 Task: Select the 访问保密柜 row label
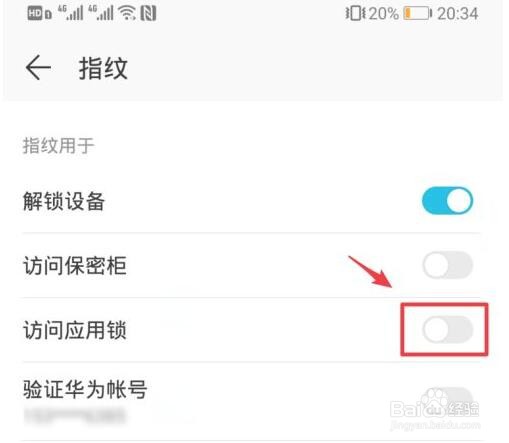(75, 266)
